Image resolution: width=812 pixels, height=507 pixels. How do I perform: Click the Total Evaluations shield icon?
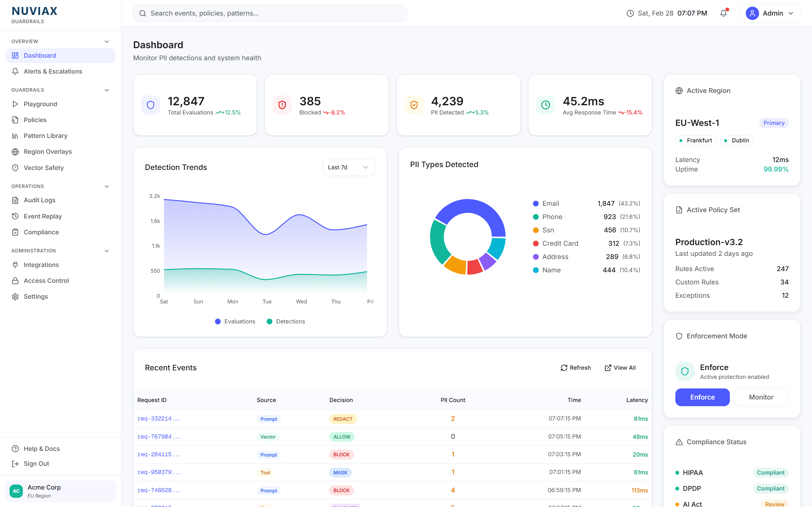coord(151,105)
